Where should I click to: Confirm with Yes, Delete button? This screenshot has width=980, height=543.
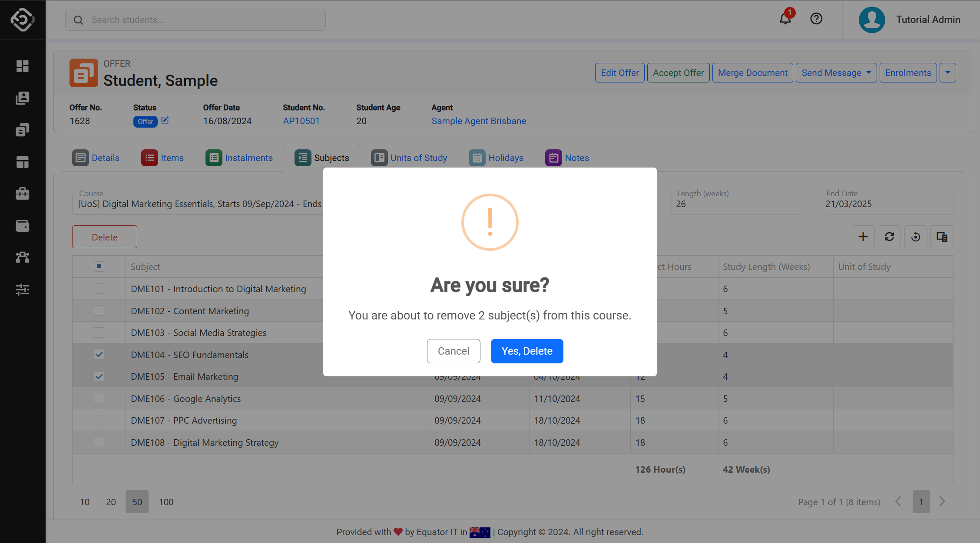[x=526, y=351]
